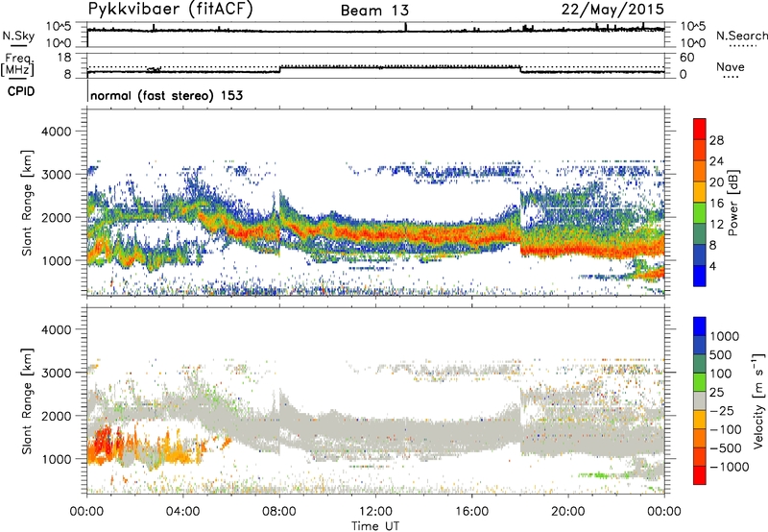The image size is (768, 532).
Task: Click the Freq. [MHz] axis label
Action: click(x=18, y=65)
